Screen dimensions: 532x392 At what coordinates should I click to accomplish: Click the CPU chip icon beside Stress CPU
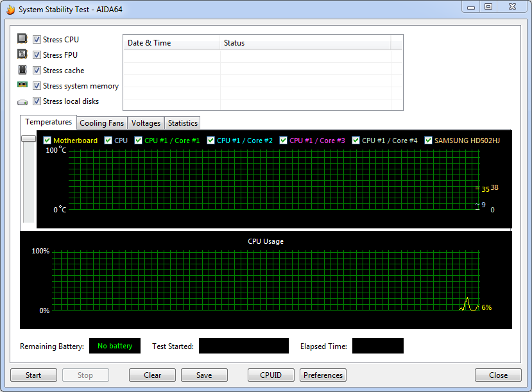[22, 38]
